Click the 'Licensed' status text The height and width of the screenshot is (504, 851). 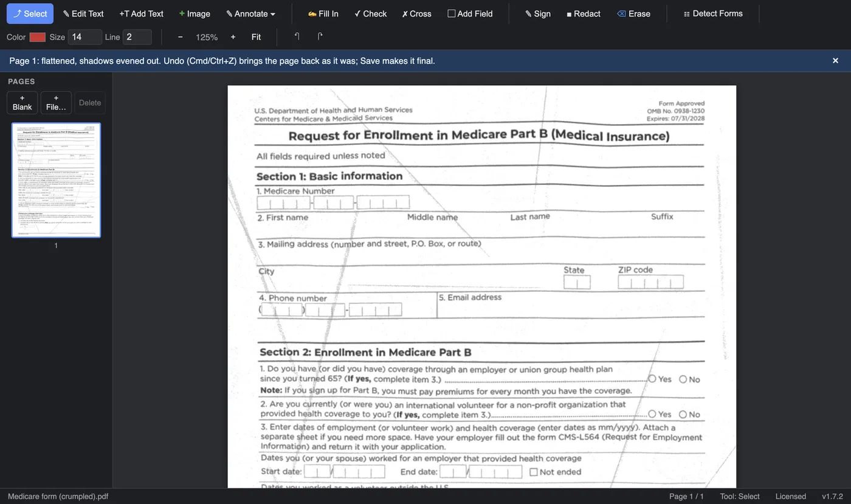pos(791,496)
